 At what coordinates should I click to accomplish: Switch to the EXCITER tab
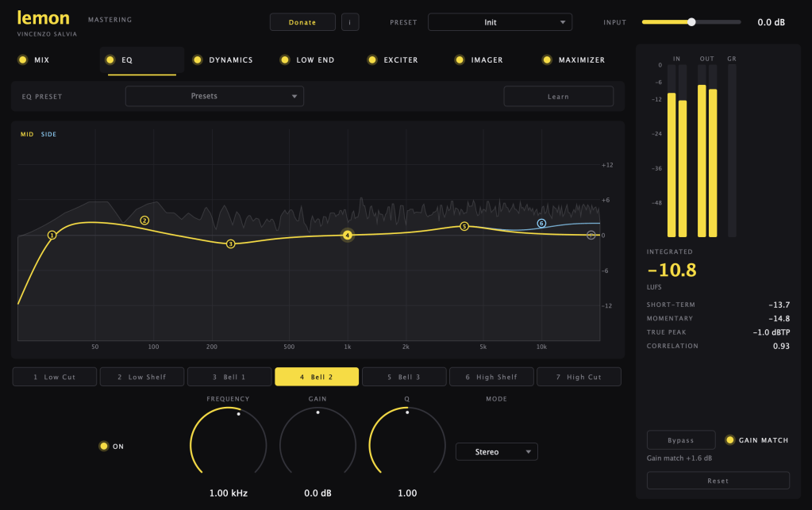pyautogui.click(x=400, y=60)
